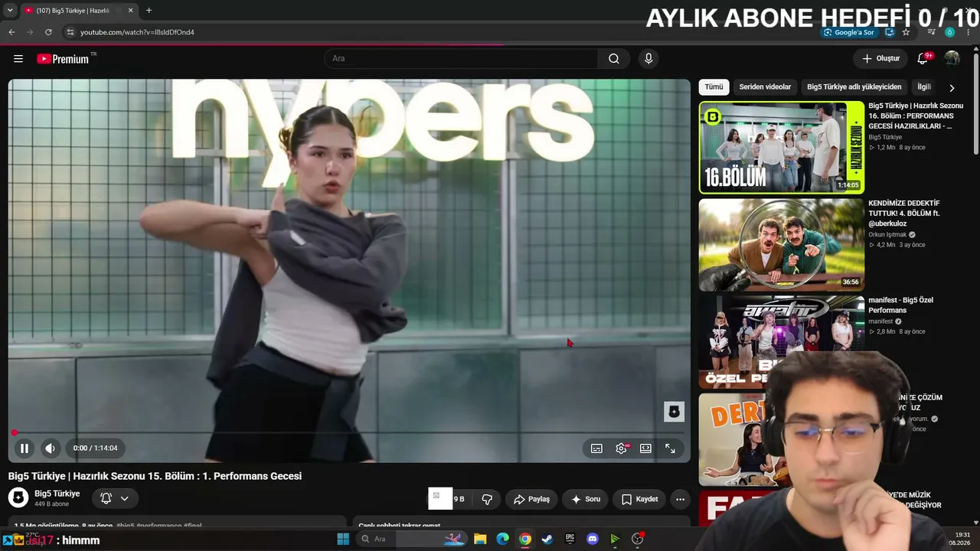Viewport: 980px width, 551px height.
Task: Close the Big5 Türkiye browser tab
Action: tap(131, 11)
